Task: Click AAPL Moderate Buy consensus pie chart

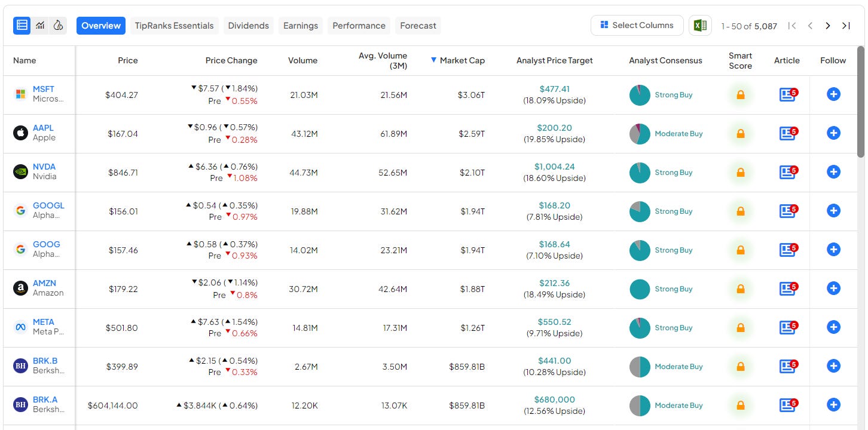Action: coord(640,134)
